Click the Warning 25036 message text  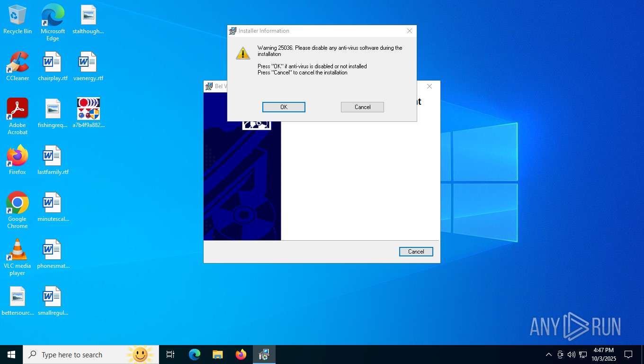coord(330,51)
